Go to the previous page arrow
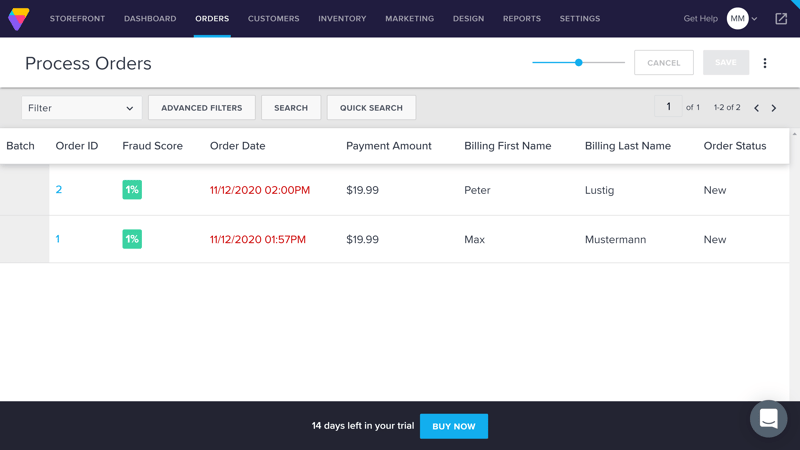Viewport: 800px width, 450px height. [x=756, y=108]
